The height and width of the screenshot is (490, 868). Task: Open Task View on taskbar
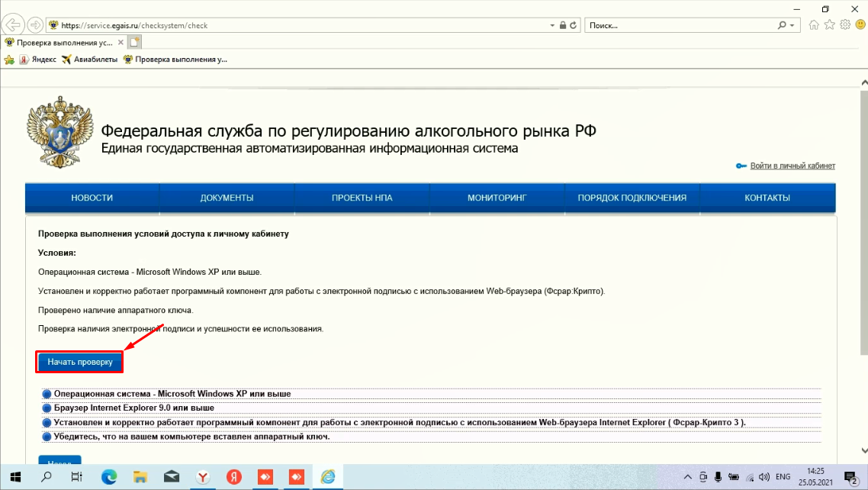(x=77, y=477)
